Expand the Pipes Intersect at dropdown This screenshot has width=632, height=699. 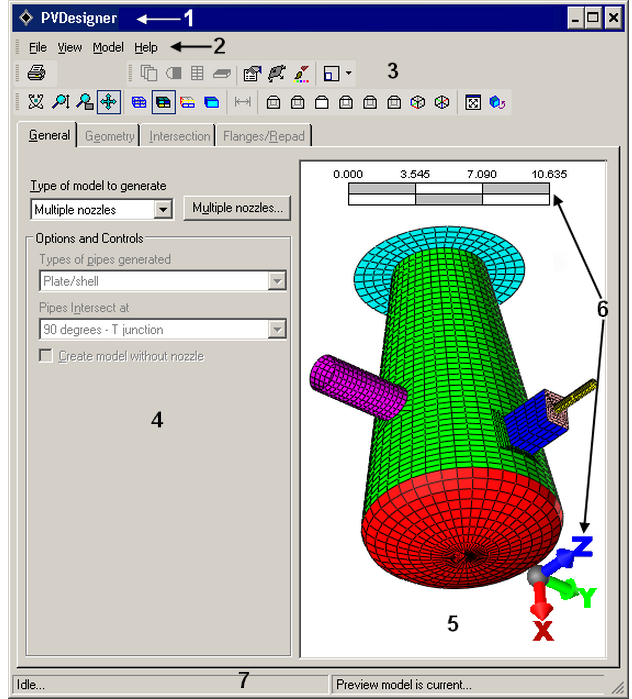[277, 330]
